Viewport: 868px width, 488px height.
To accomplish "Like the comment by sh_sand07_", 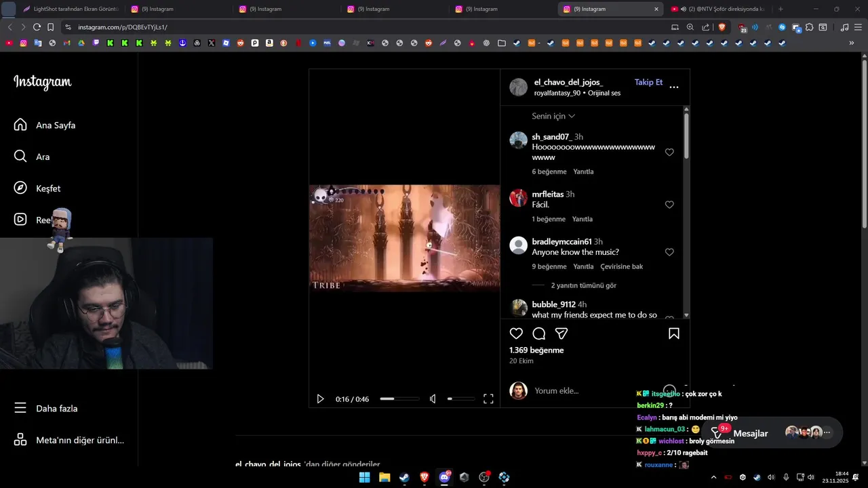I will (x=669, y=152).
